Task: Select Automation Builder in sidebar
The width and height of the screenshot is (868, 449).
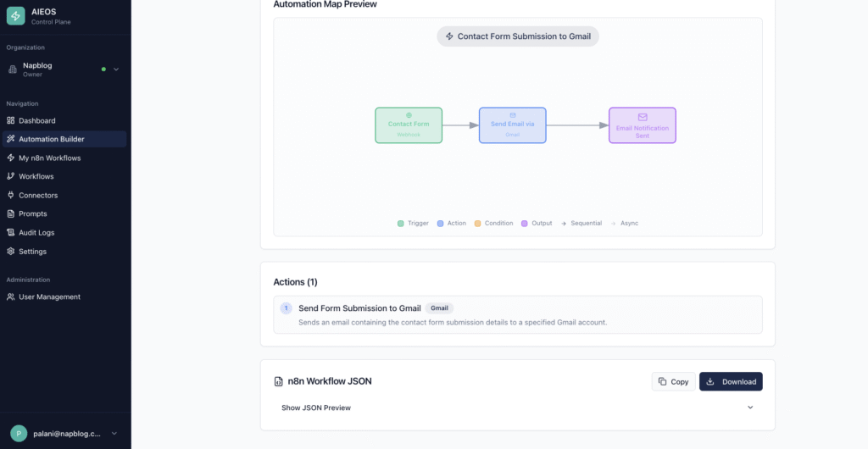Action: (x=51, y=139)
